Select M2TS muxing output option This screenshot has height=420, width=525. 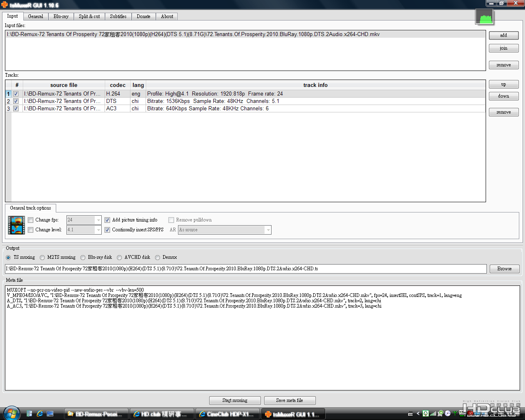coord(42,258)
